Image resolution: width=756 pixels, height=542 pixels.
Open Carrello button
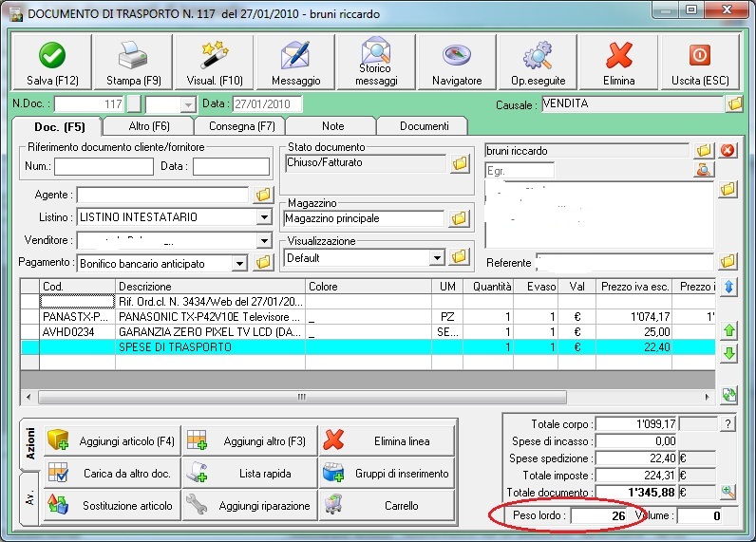[387, 505]
